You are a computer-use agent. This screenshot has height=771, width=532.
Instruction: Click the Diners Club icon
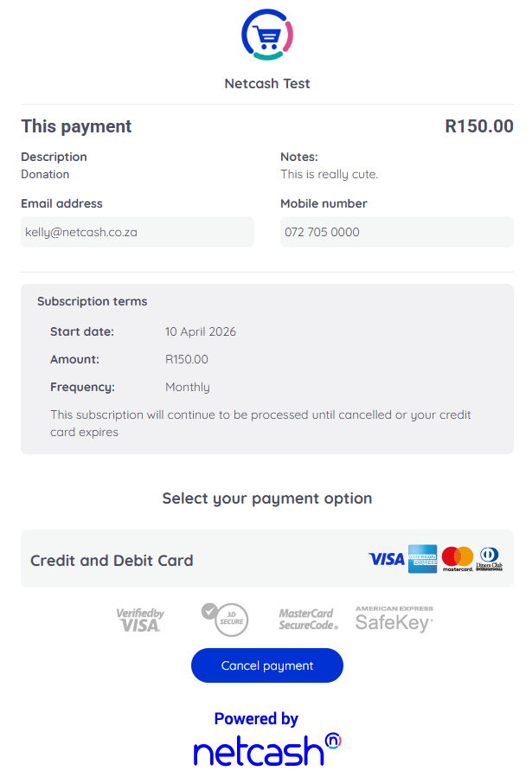point(490,559)
